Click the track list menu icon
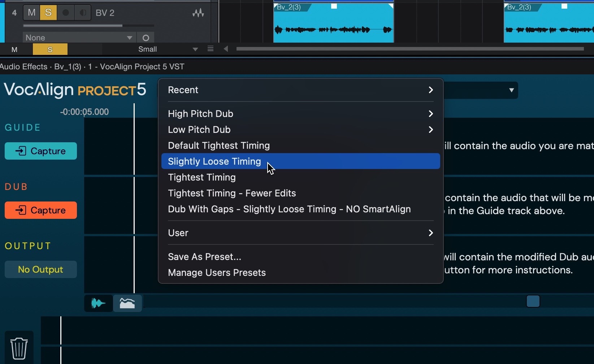 pyautogui.click(x=211, y=49)
